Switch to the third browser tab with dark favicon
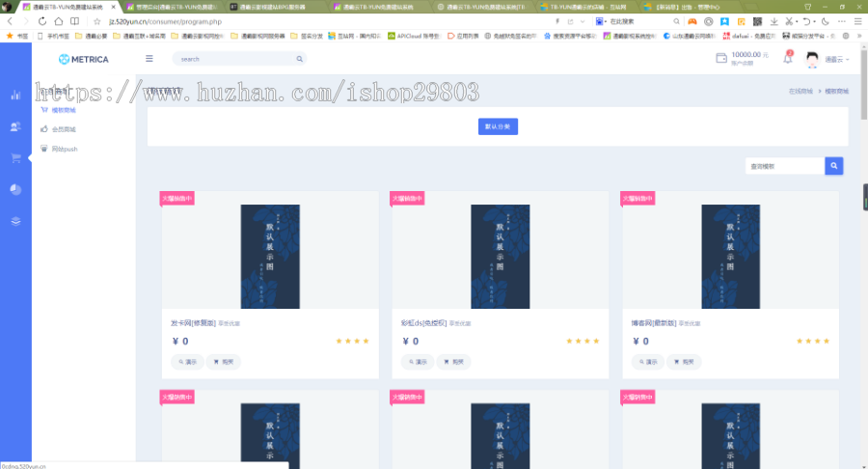This screenshot has height=469, width=868. click(x=275, y=7)
